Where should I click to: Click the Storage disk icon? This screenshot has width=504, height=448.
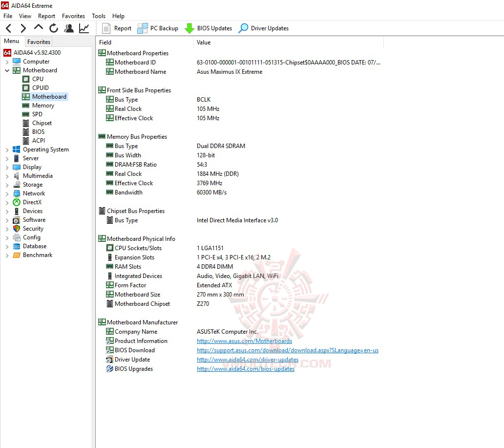(x=17, y=185)
